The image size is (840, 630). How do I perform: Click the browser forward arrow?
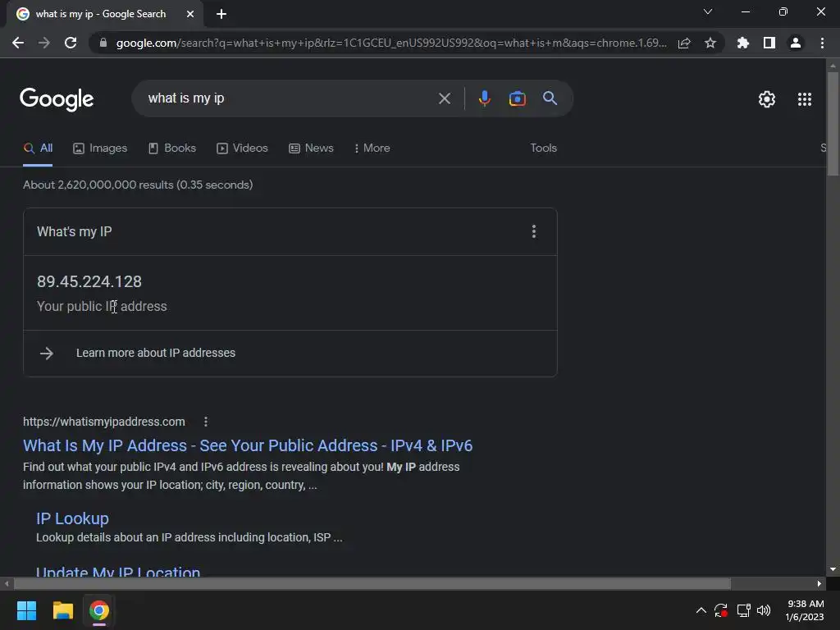[x=44, y=43]
